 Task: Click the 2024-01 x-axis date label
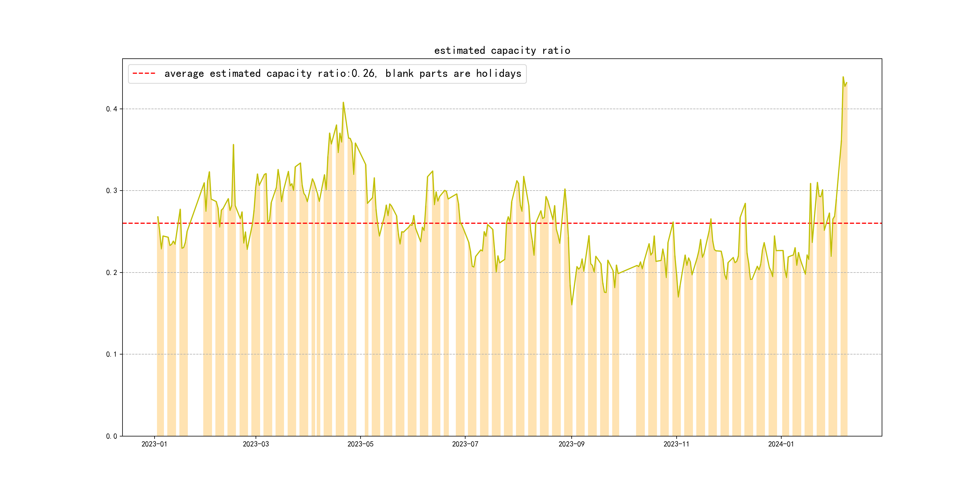(781, 444)
